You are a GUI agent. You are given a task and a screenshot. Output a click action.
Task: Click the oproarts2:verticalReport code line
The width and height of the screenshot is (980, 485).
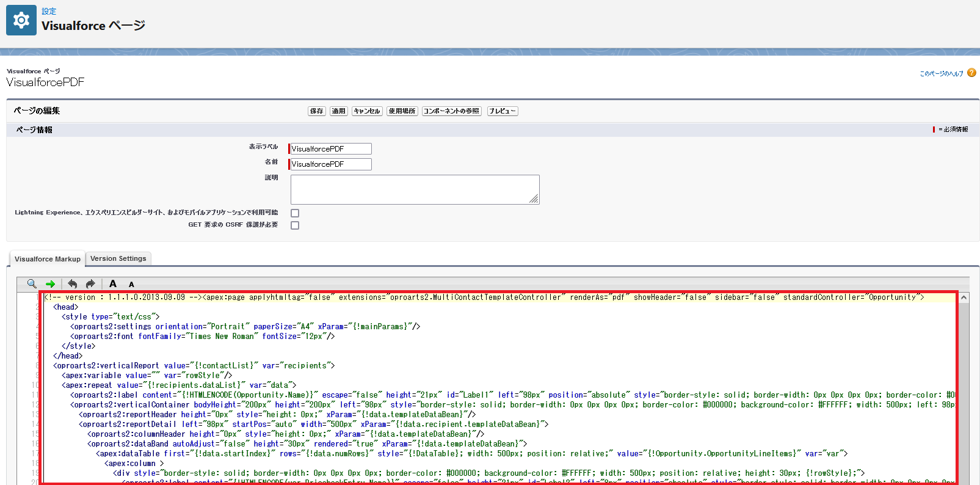click(194, 366)
